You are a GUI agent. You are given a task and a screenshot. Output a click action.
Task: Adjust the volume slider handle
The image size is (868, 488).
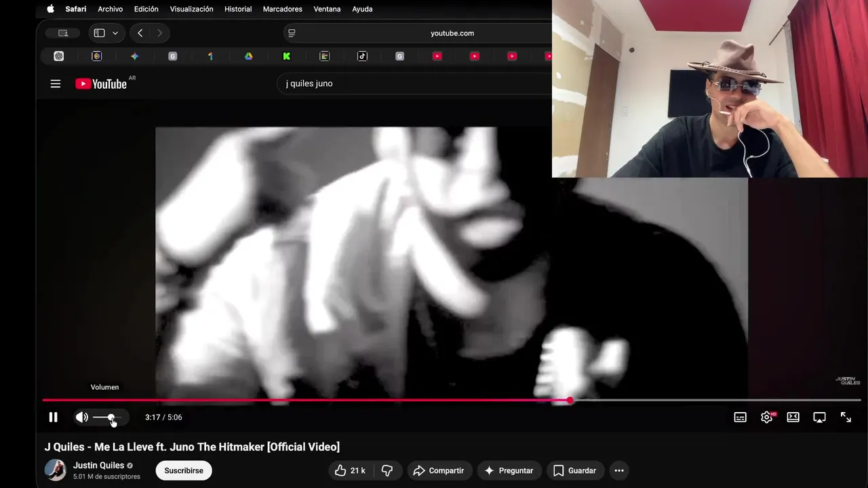tap(111, 418)
